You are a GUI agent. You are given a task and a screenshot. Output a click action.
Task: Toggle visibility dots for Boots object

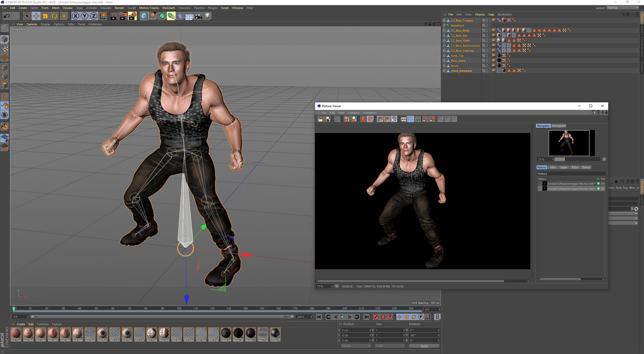coord(487,66)
